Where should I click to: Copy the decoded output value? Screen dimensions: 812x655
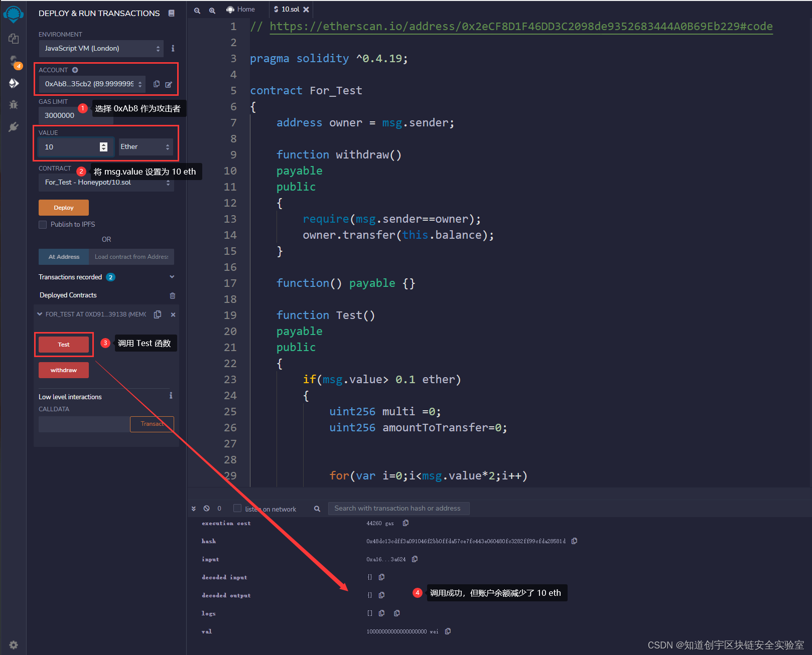[381, 595]
